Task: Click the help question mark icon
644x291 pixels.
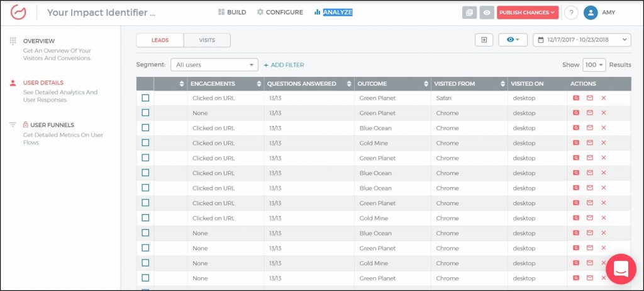Action: (571, 13)
